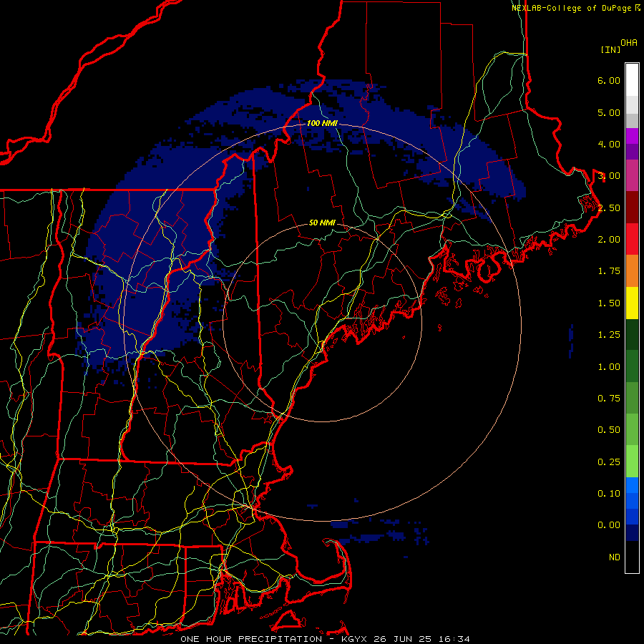Screen dimensions: 644x644
Task: Click the 2.00 legend value
Action: (609, 240)
